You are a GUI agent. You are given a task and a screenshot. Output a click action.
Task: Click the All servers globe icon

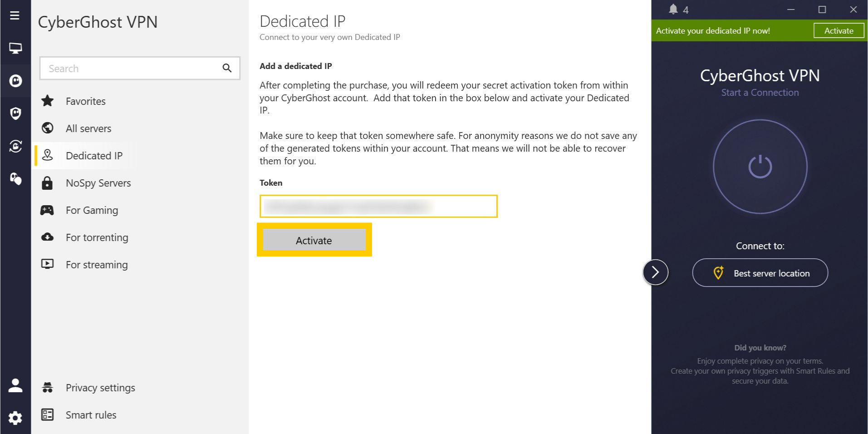pyautogui.click(x=47, y=128)
